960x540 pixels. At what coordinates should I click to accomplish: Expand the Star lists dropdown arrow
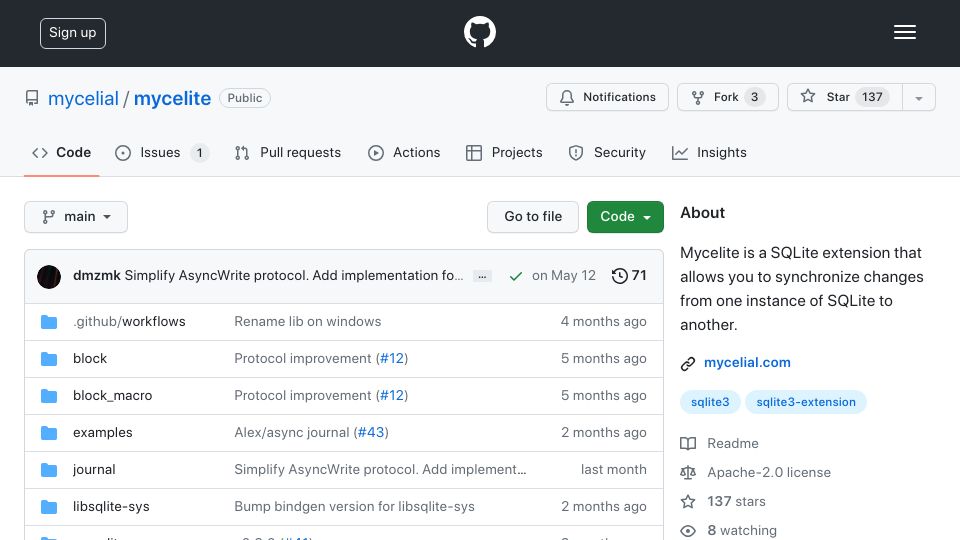(x=918, y=98)
